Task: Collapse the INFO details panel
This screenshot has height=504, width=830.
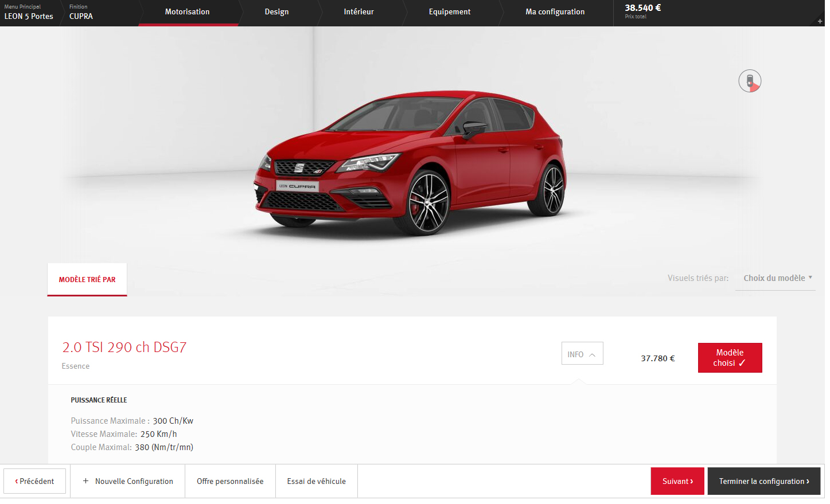Action: pos(582,354)
